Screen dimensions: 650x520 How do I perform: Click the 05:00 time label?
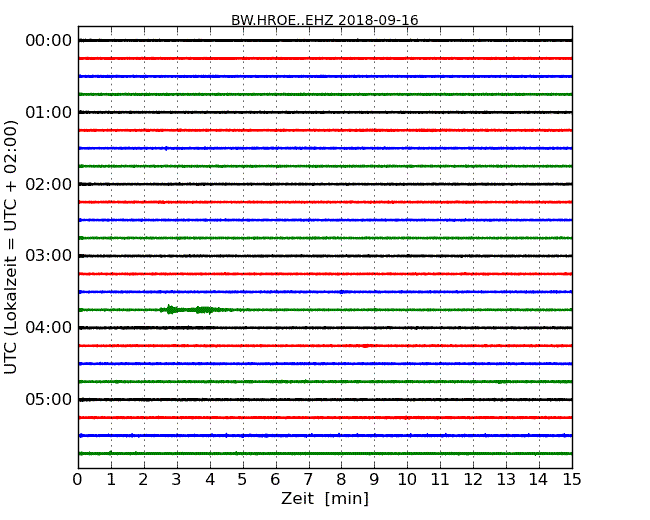click(49, 399)
